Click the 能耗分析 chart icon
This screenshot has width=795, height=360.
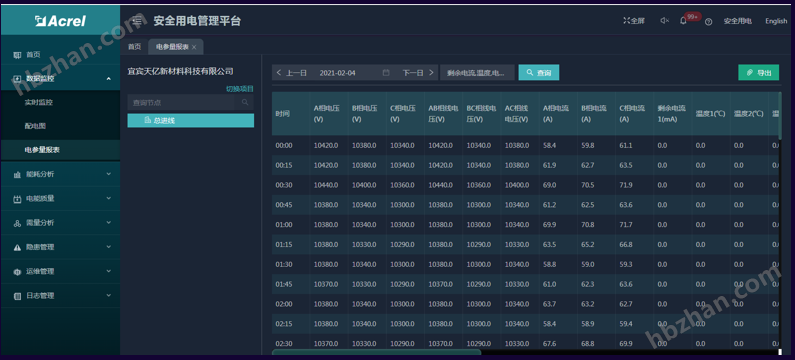point(17,174)
